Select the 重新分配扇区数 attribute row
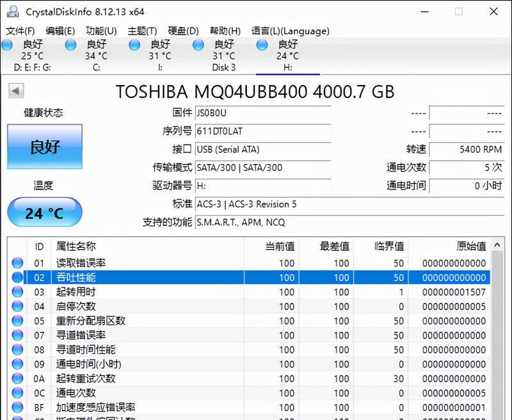512x420 pixels. (x=249, y=321)
